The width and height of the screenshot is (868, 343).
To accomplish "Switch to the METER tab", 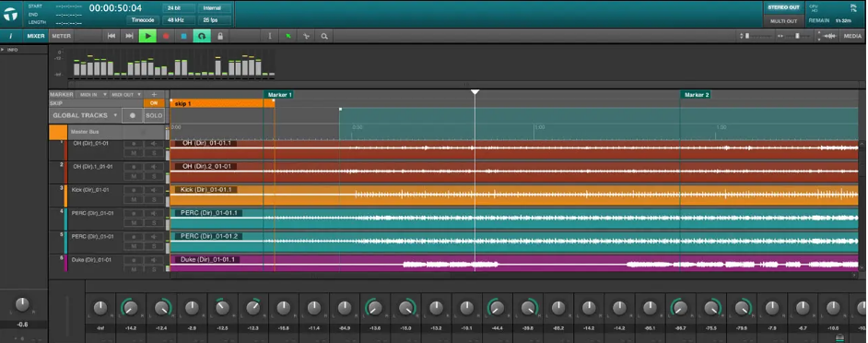I will pos(61,36).
